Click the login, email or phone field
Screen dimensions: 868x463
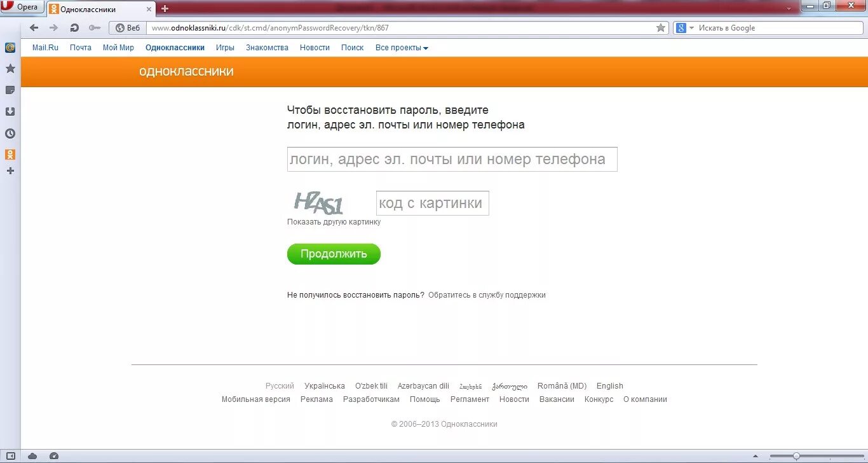pyautogui.click(x=452, y=159)
